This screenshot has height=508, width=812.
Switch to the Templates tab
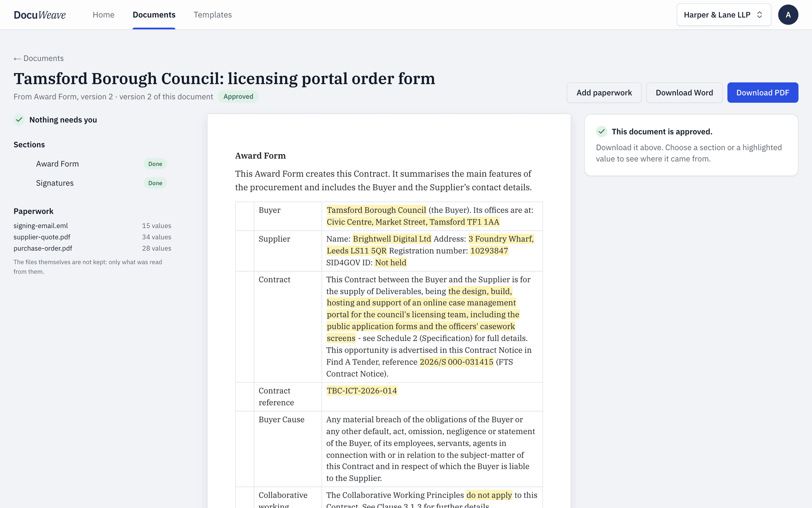(x=212, y=15)
